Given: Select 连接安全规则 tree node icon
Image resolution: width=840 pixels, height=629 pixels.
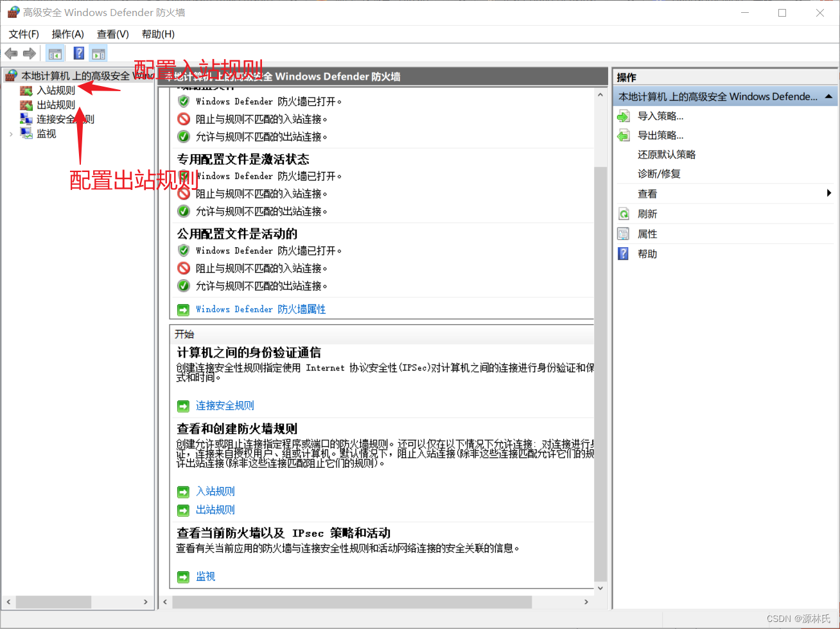Looking at the screenshot, I should click(26, 119).
